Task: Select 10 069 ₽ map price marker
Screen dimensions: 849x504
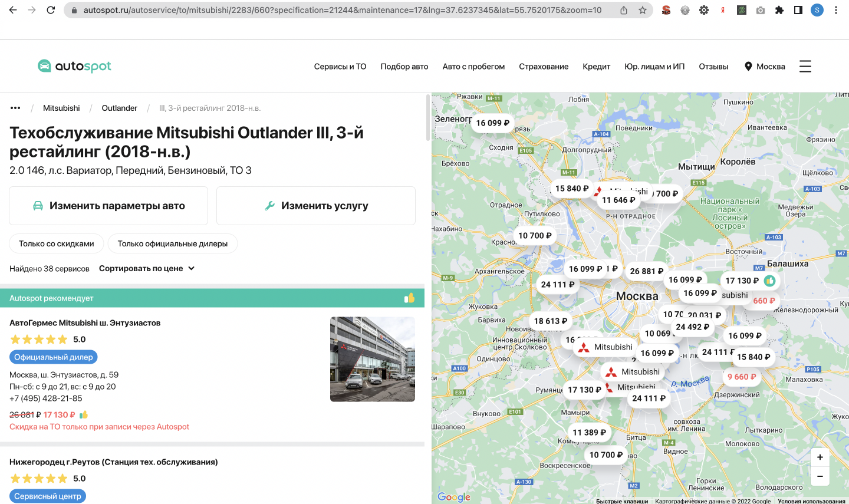Action: [x=657, y=334]
